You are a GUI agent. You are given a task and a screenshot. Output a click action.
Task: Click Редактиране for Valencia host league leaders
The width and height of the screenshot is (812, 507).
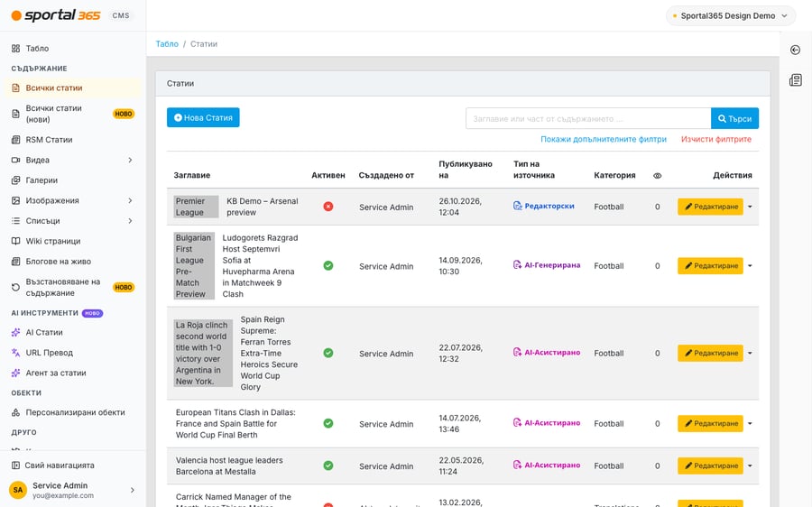[710, 466]
